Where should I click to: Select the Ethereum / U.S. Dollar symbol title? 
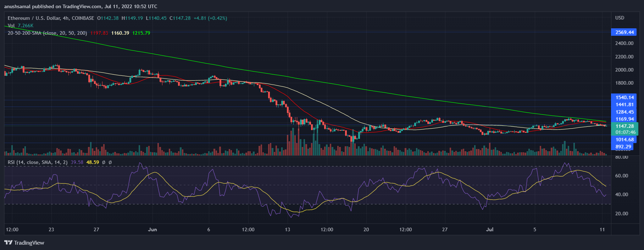[x=34, y=18]
